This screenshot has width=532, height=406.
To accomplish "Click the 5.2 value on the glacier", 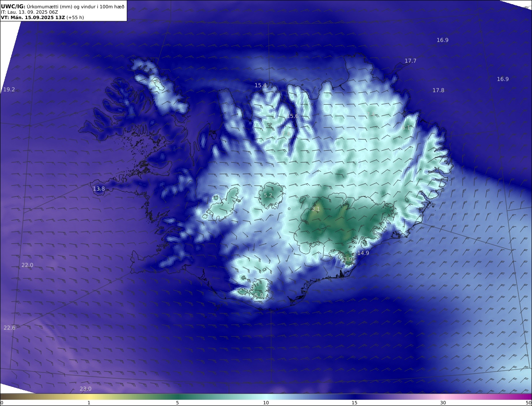I will [x=268, y=195].
